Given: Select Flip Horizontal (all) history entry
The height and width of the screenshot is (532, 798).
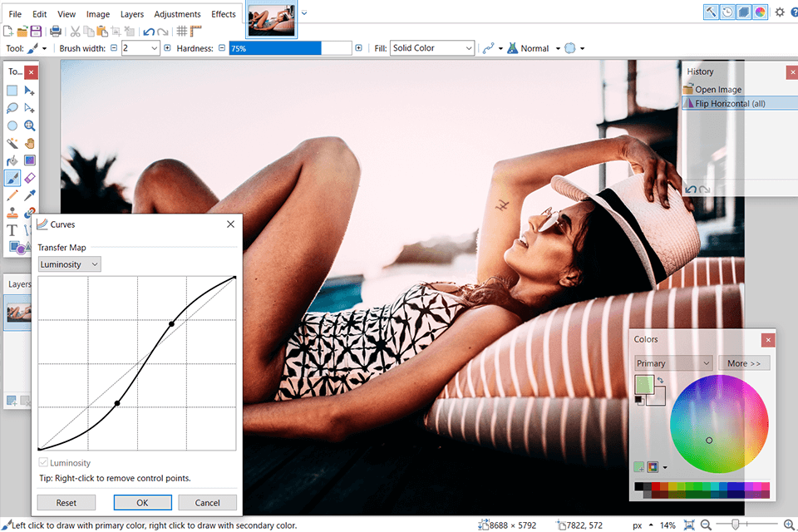Looking at the screenshot, I should 740,103.
